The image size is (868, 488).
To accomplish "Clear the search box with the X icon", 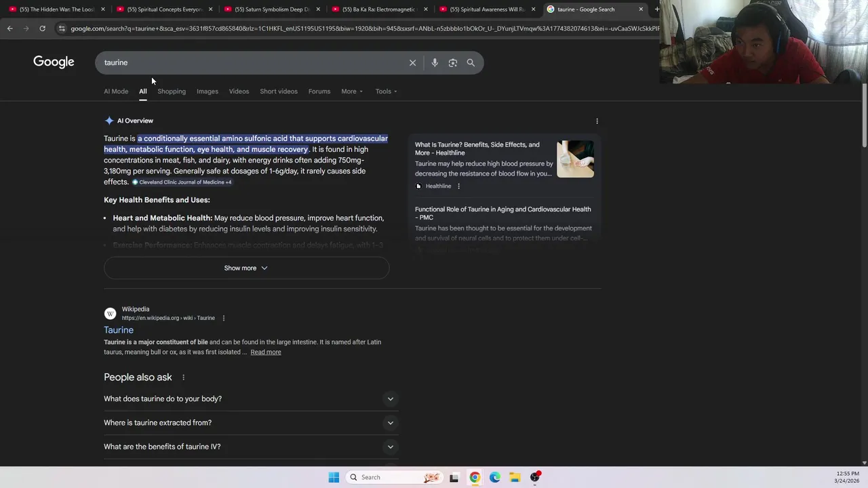I will pyautogui.click(x=412, y=62).
